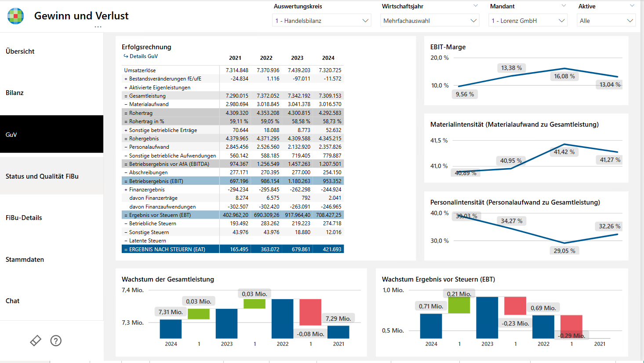Click the Rohertrag in % row

[x=233, y=121]
